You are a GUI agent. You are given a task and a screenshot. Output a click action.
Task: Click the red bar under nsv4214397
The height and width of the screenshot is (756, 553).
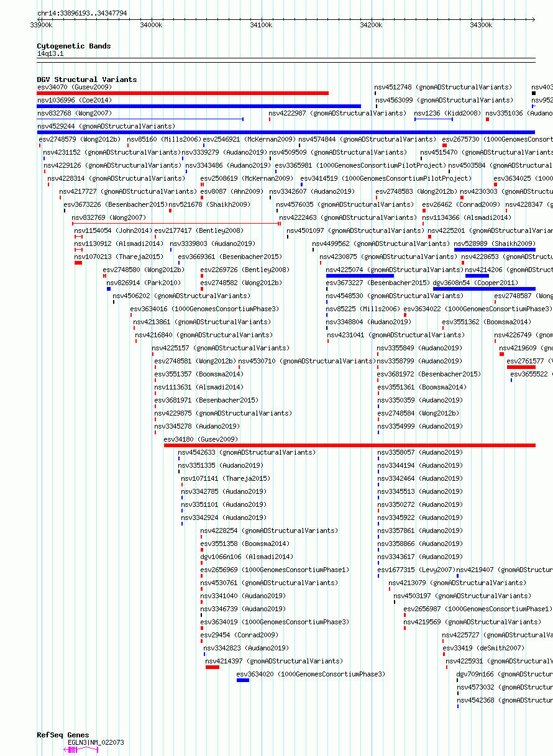pyautogui.click(x=213, y=667)
